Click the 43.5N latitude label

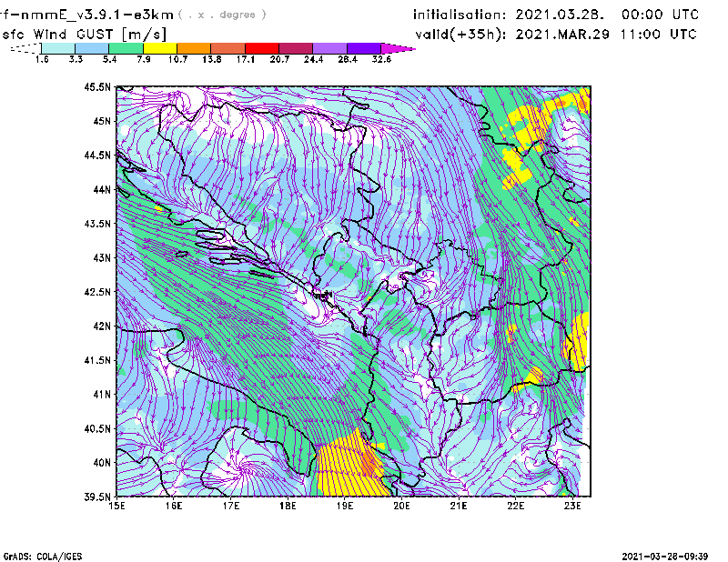[x=98, y=224]
